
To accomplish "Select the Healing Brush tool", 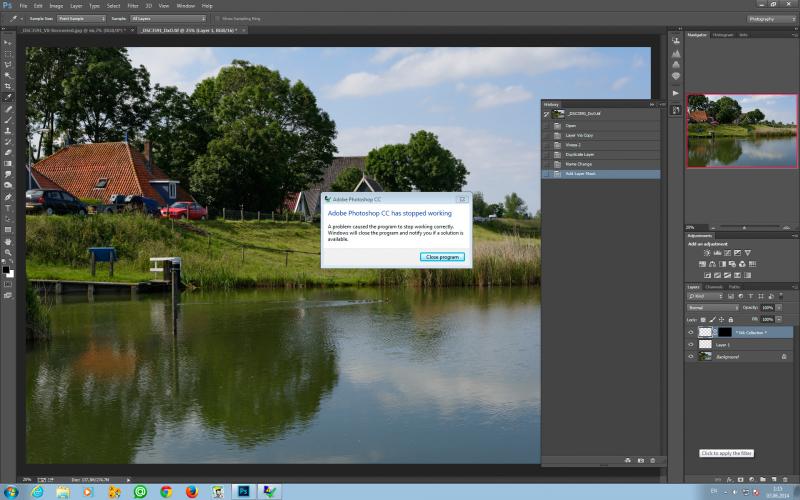I will [8, 109].
